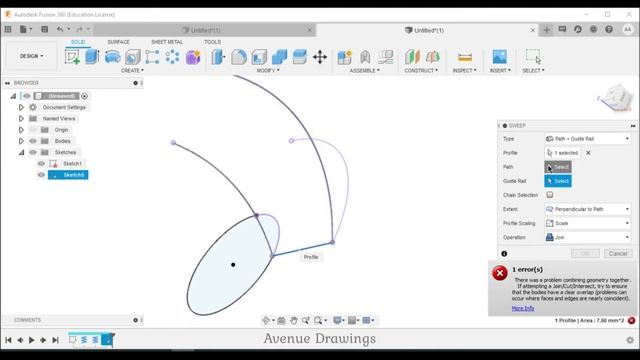Open the Help question mark icon
The height and width of the screenshot is (360, 640).
coord(609,29)
